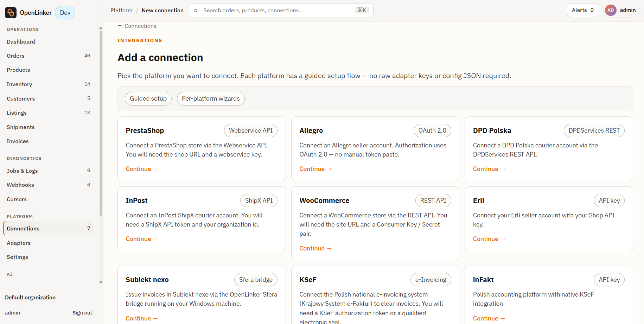Click Default organization in the sidebar

30,298
